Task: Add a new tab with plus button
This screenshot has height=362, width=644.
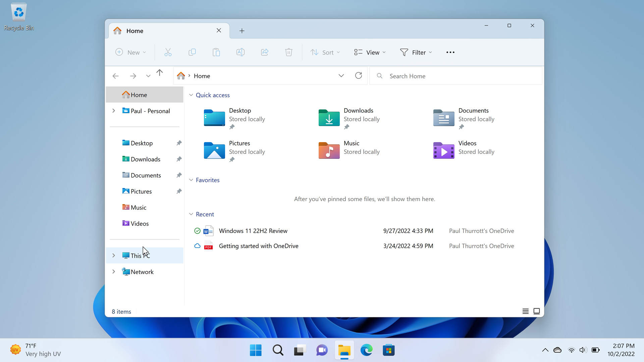Action: click(242, 31)
